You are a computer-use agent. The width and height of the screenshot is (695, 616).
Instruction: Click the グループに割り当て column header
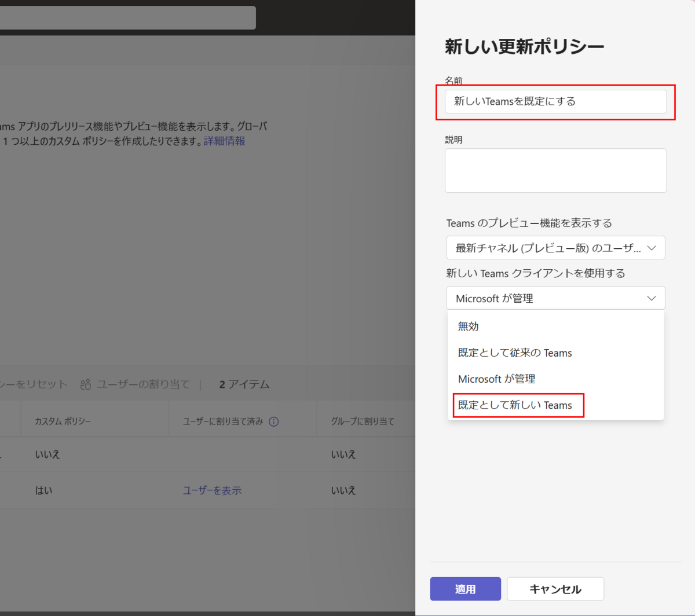(363, 421)
